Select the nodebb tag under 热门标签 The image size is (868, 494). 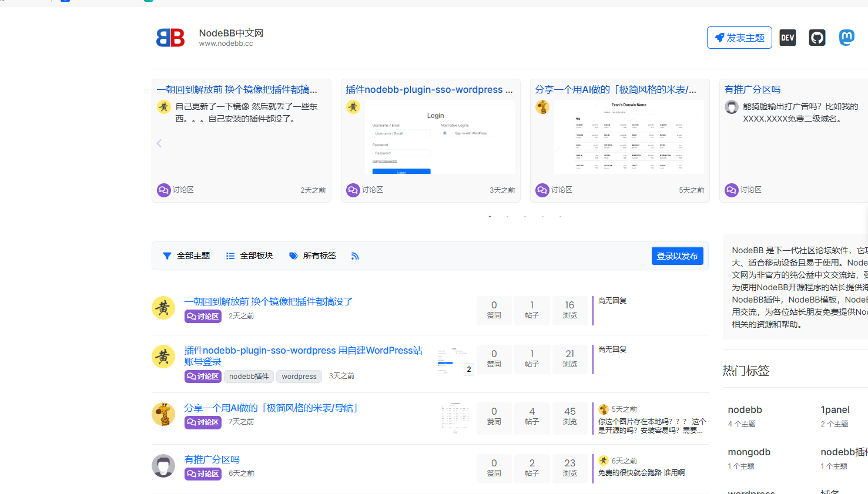[745, 410]
